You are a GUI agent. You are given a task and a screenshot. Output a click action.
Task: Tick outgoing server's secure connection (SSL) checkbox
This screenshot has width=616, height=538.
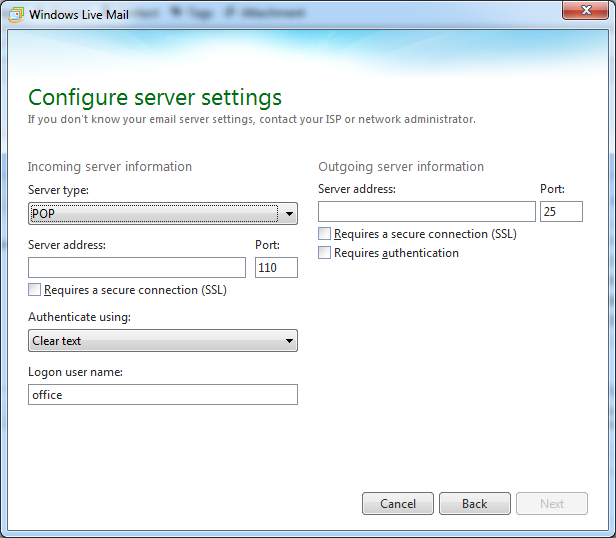click(324, 234)
